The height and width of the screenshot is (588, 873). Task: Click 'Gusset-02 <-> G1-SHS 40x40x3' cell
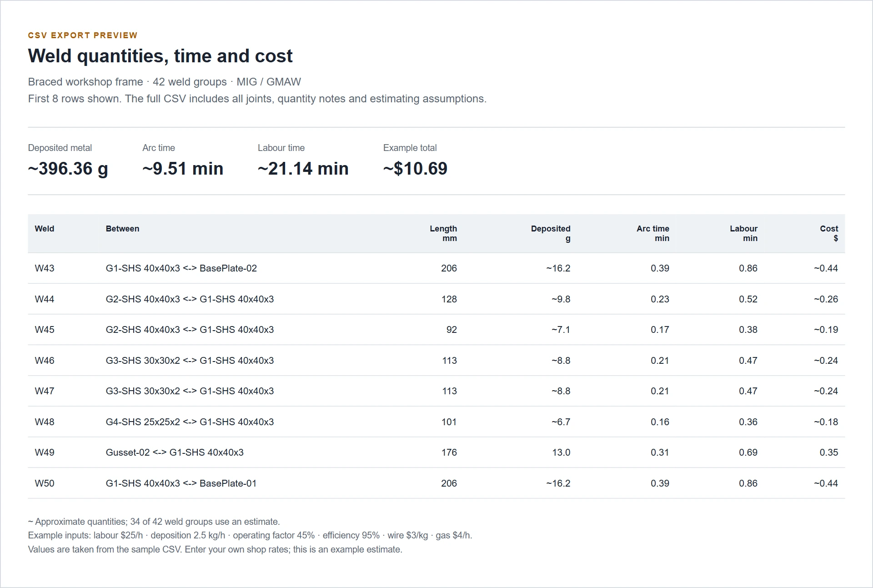pos(175,452)
